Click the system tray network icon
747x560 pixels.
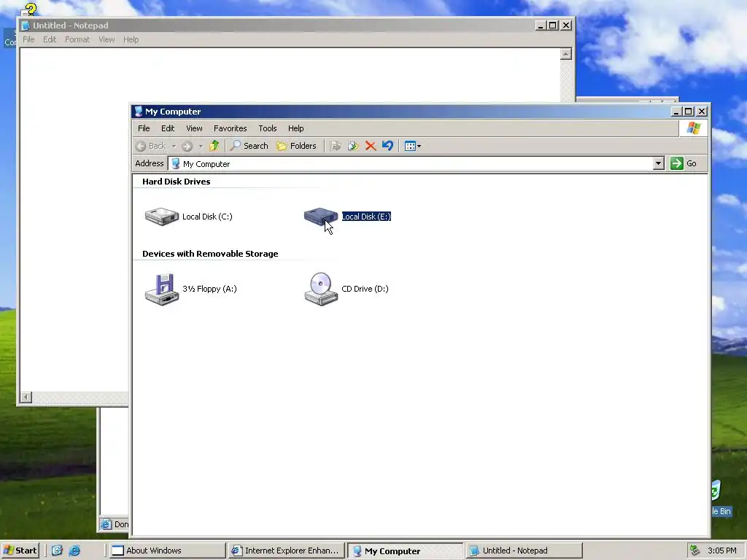tap(694, 551)
